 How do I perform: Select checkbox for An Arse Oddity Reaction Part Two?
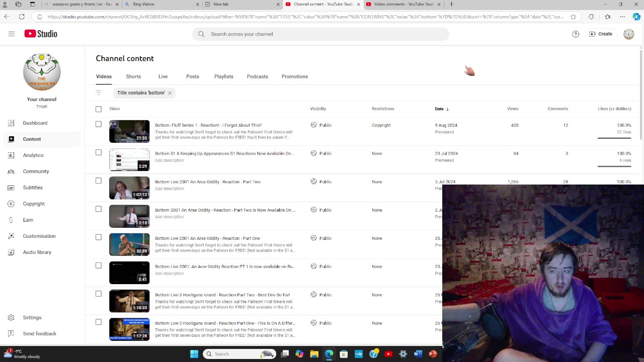click(x=99, y=180)
